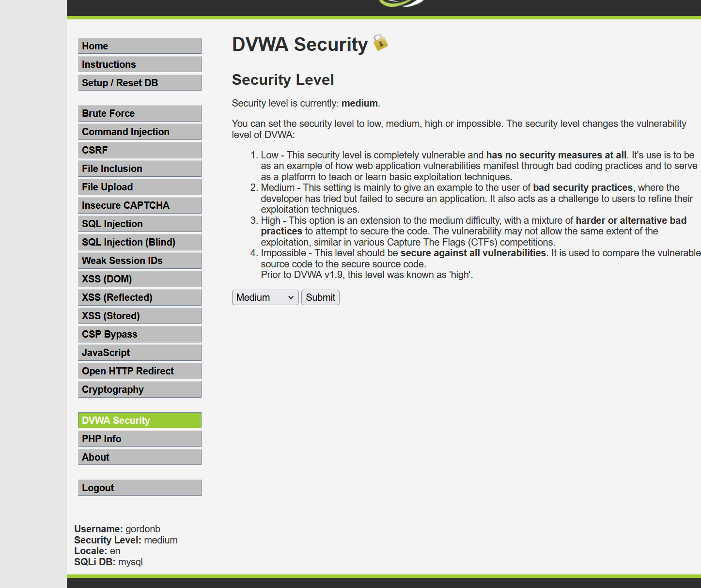
Task: Open the security level dropdown showing Medium
Action: [x=265, y=297]
